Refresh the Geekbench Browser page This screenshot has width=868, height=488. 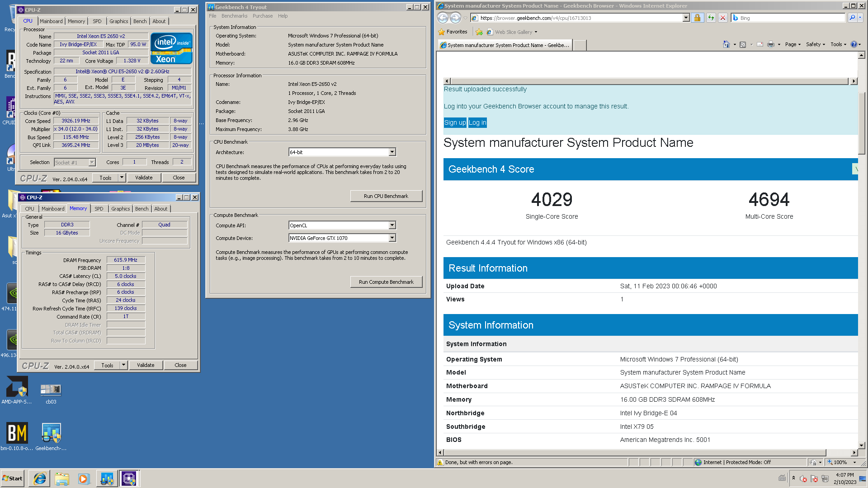pos(711,18)
